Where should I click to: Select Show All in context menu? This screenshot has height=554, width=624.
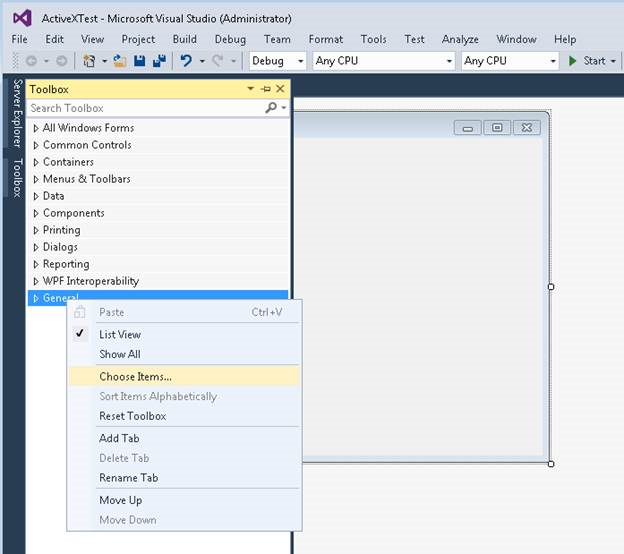tap(119, 354)
